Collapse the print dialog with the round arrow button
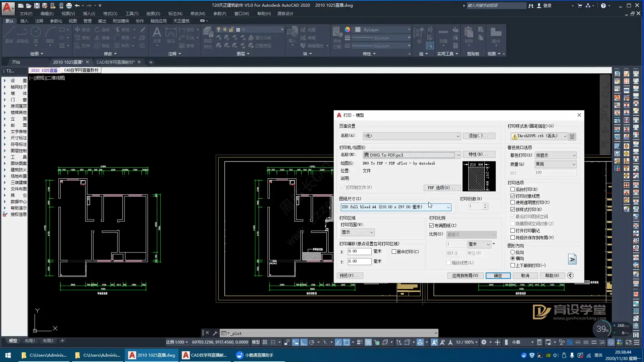This screenshot has height=362, width=644. [x=570, y=276]
